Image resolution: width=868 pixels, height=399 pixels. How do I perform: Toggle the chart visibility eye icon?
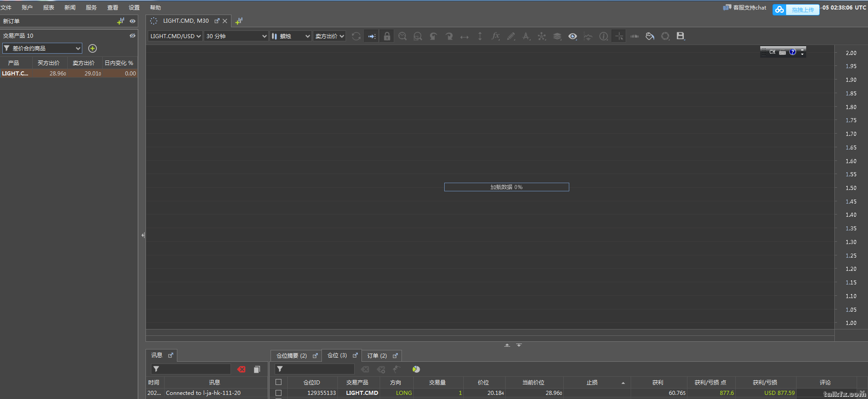tap(573, 36)
